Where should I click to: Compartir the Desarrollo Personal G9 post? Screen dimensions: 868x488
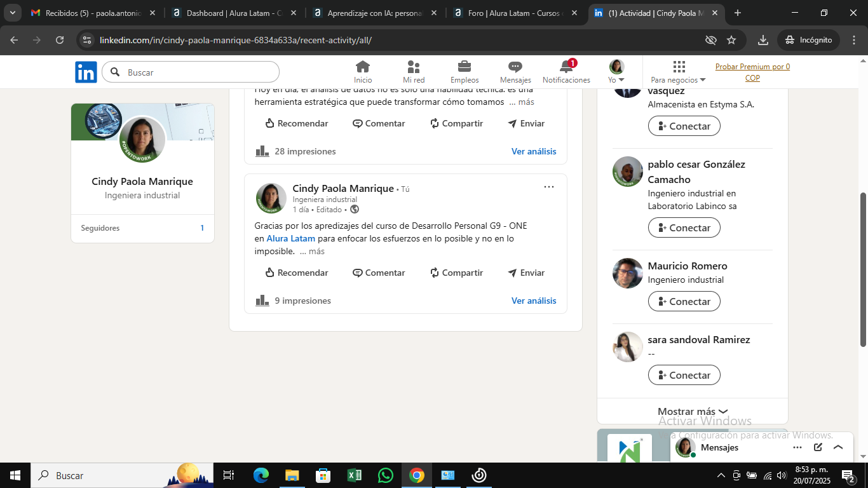point(456,273)
